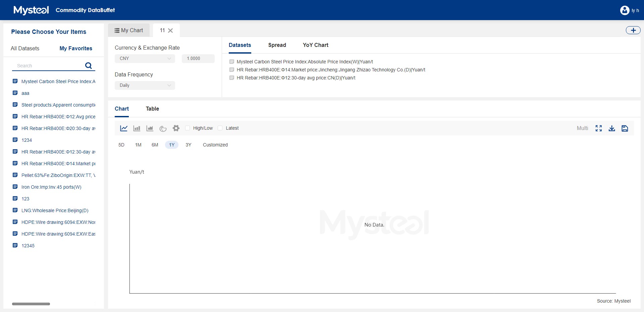
Task: Select the 6M time range
Action: coord(155,145)
